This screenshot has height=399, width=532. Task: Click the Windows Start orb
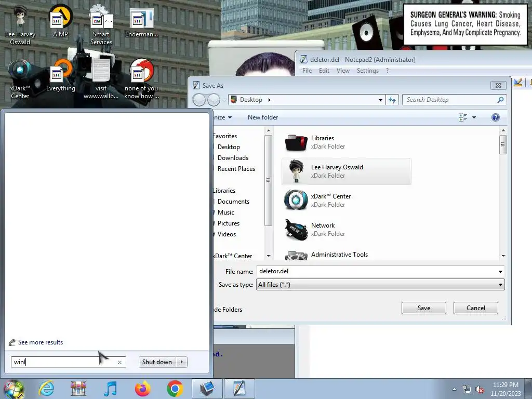(14, 389)
